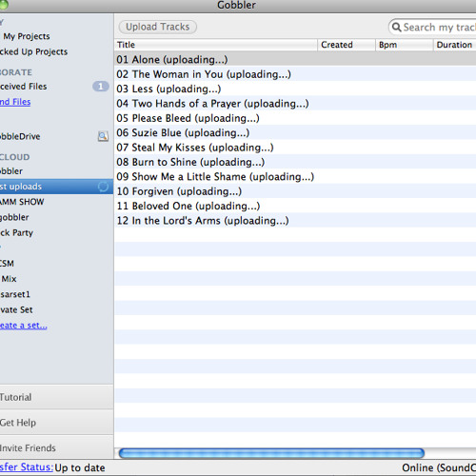The width and height of the screenshot is (476, 476).
Task: Select the track 06 Suzie Blue
Action: (295, 132)
